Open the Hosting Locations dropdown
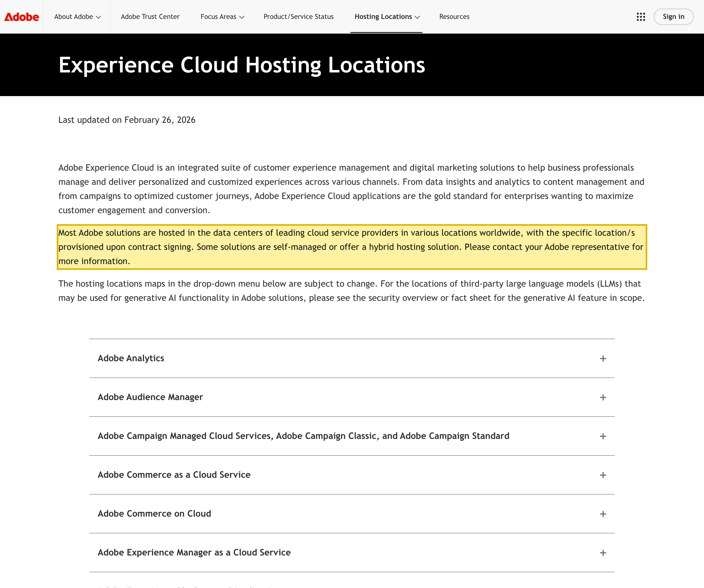The height and width of the screenshot is (588, 704). [387, 17]
